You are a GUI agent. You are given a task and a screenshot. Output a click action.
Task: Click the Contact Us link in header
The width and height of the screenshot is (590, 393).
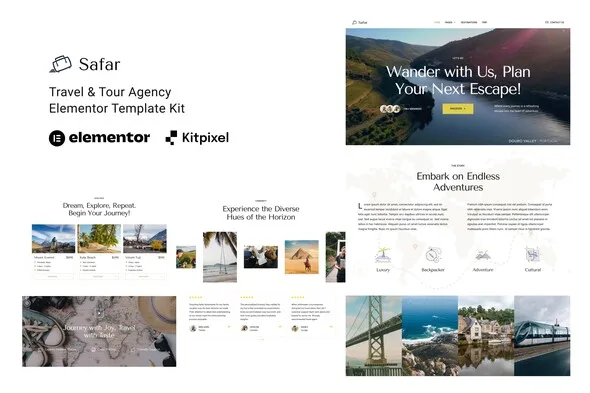(555, 23)
